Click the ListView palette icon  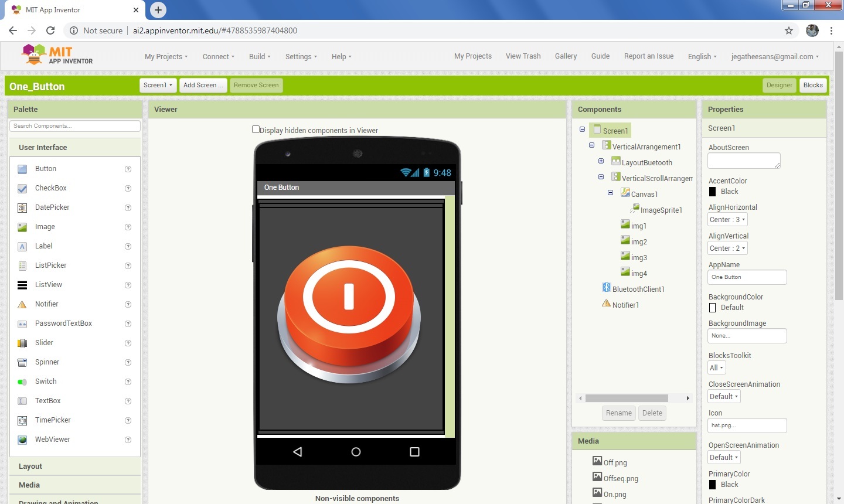point(22,285)
